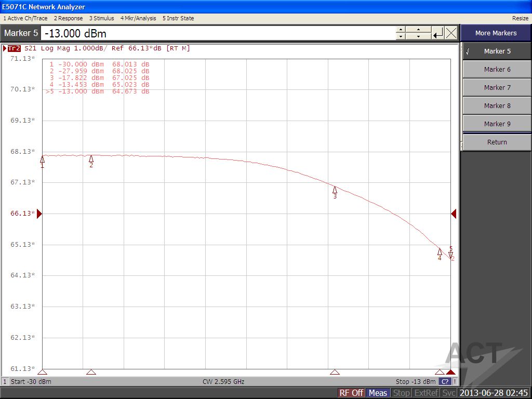The height and width of the screenshot is (399, 532).
Task: Enable Marker 7 softkey
Action: [x=497, y=87]
